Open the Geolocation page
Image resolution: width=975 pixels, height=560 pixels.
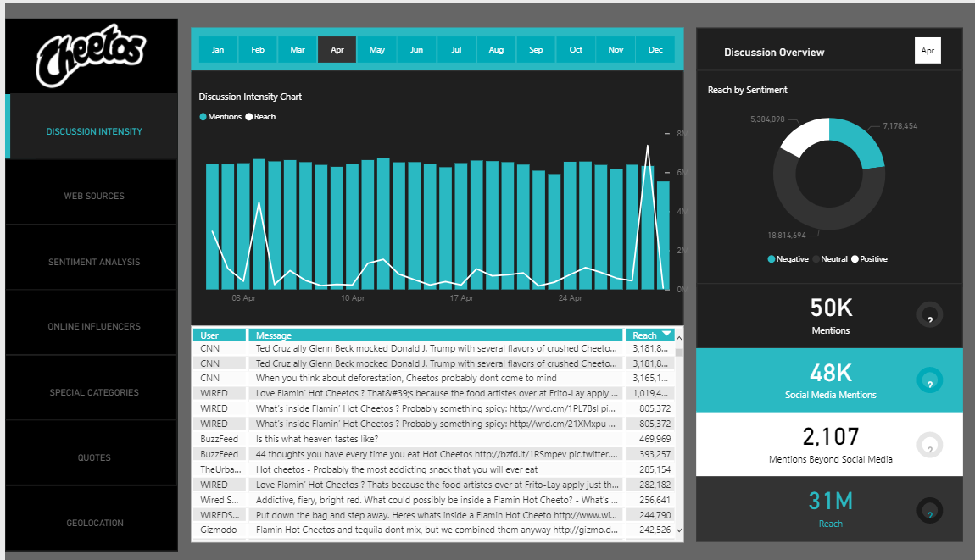click(92, 519)
